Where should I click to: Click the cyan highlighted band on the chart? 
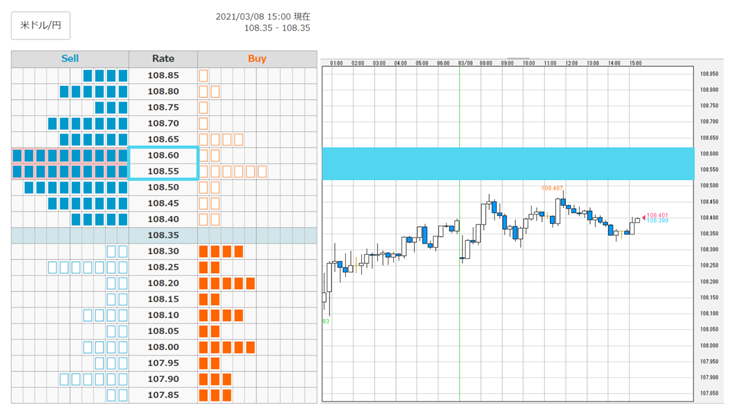508,163
